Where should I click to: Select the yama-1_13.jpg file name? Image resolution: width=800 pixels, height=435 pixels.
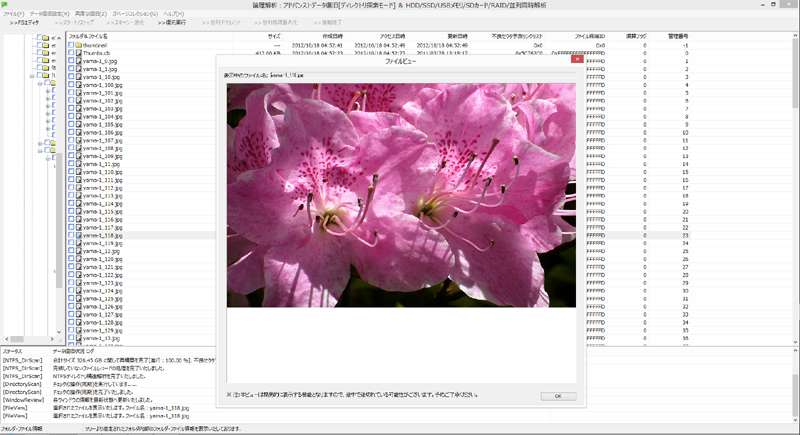click(x=101, y=338)
